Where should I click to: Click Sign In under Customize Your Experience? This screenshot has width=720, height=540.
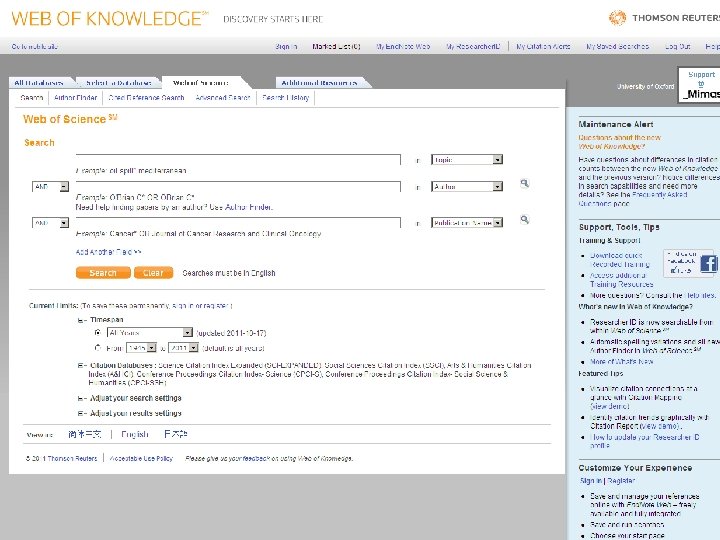pyautogui.click(x=591, y=481)
